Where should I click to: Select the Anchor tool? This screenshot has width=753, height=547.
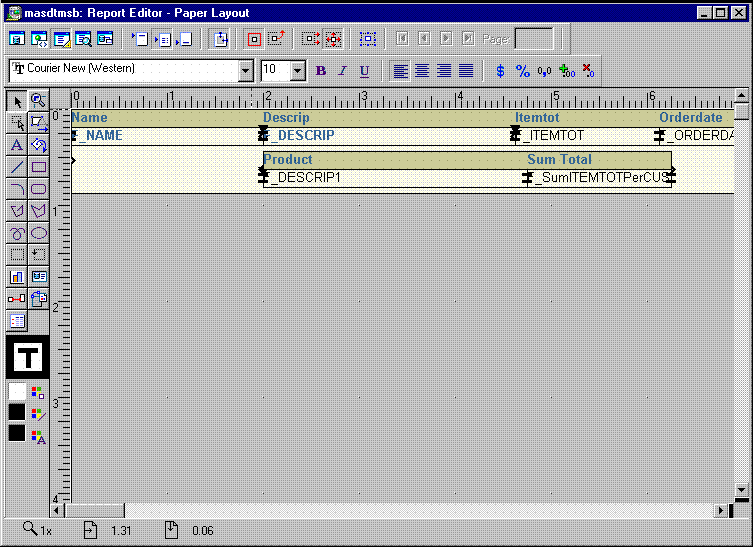click(x=17, y=299)
